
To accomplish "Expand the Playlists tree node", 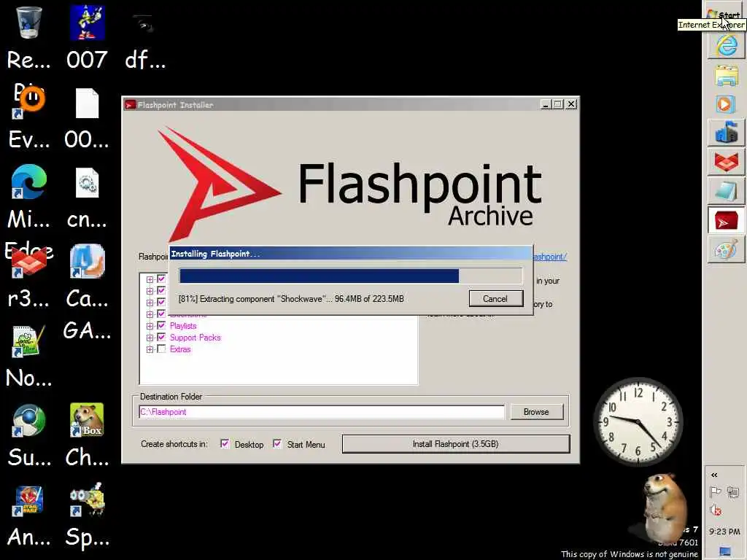I will [x=150, y=326].
